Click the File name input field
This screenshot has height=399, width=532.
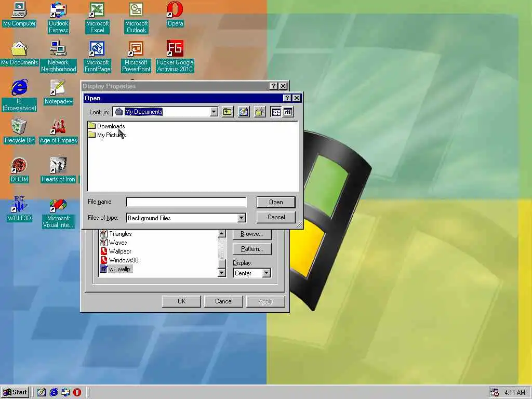tap(186, 202)
